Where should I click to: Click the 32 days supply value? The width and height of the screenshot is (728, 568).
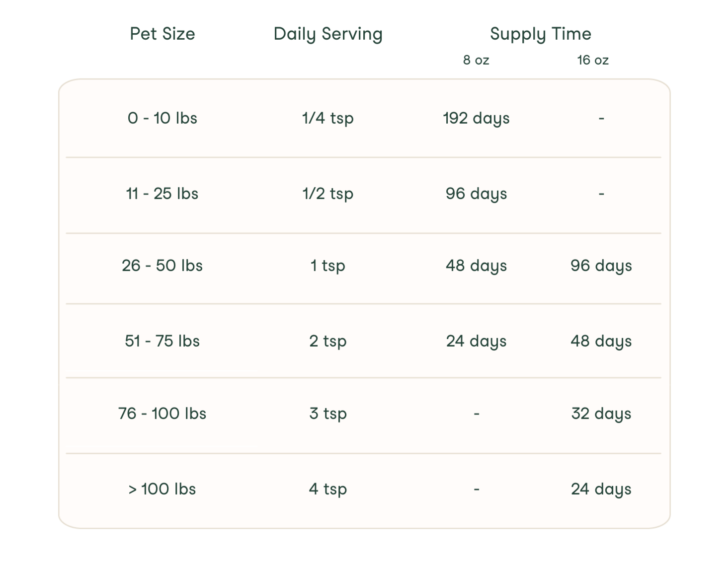601,414
